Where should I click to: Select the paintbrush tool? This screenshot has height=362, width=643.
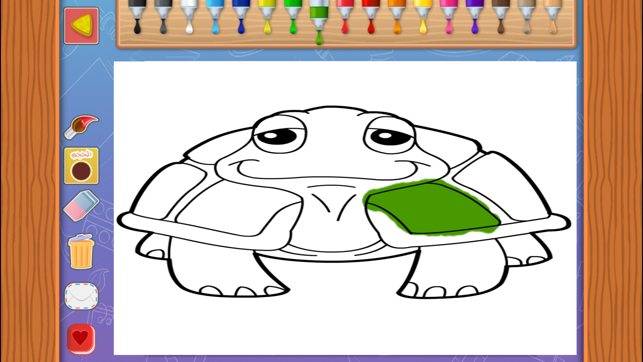pyautogui.click(x=81, y=127)
